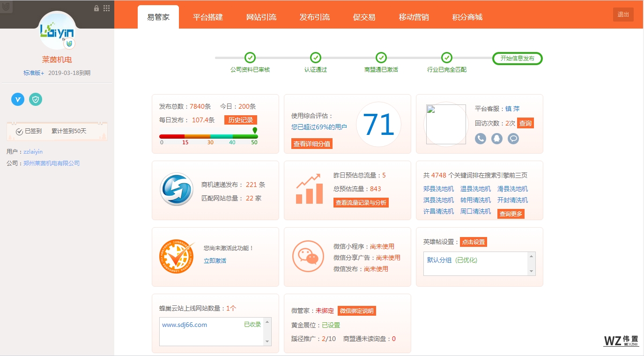Click the 历史记录 button
This screenshot has height=356, width=644.
tap(240, 120)
